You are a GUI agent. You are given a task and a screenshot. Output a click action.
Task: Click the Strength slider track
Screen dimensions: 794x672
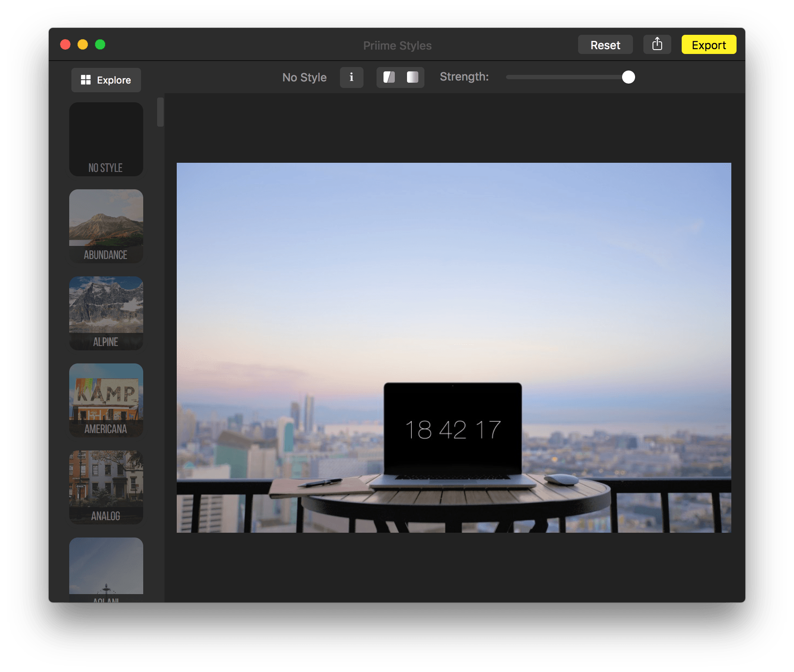[x=570, y=77]
